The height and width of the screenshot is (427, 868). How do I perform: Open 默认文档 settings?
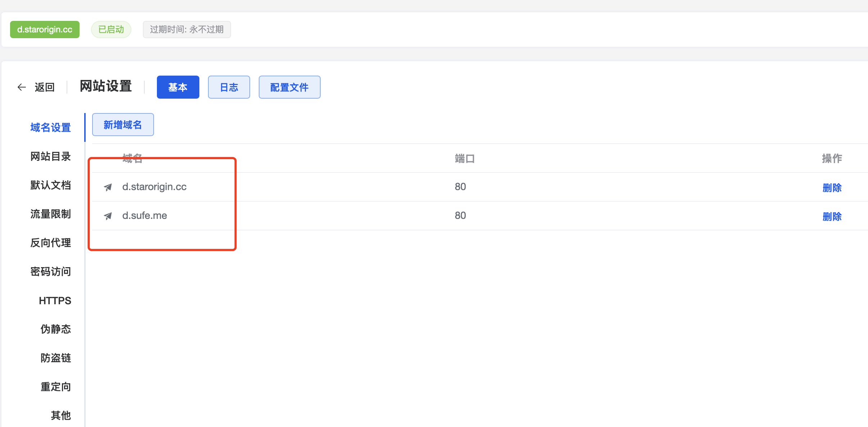[x=50, y=185]
